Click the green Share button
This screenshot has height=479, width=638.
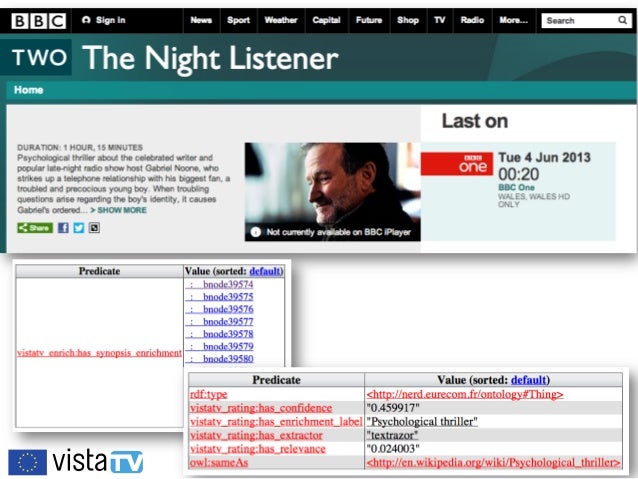coord(35,228)
